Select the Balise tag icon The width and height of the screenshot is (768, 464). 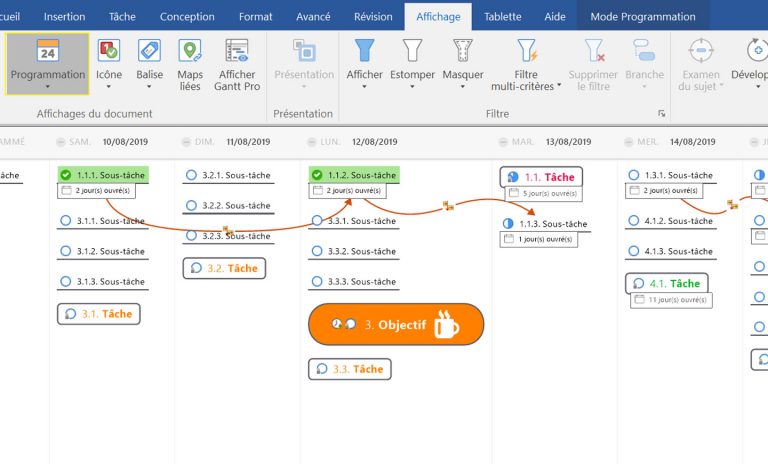point(149,52)
